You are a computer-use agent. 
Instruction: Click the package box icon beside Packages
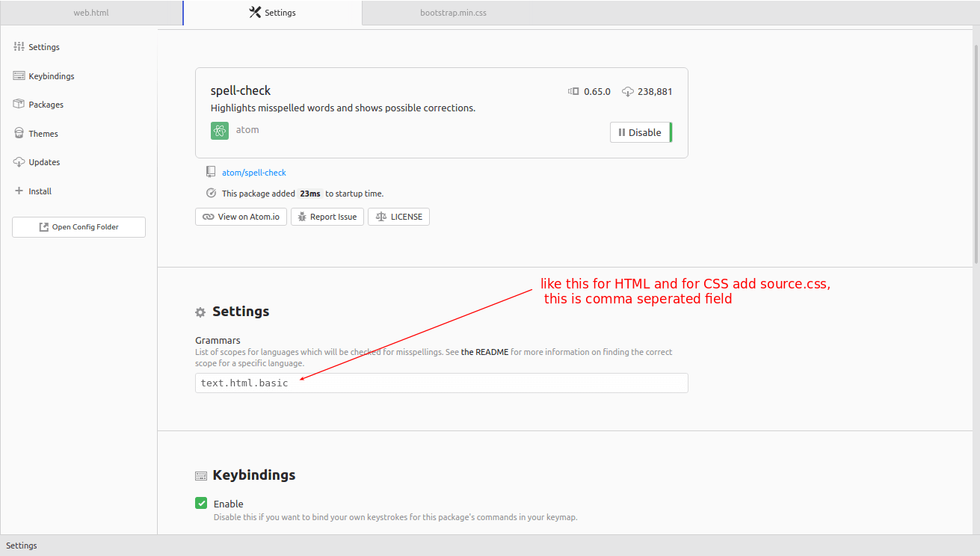19,105
